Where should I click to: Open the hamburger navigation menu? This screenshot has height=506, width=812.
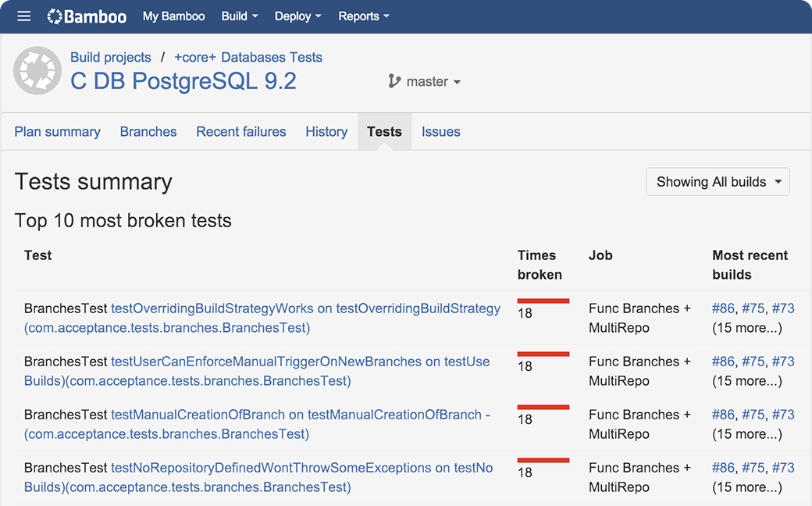(x=23, y=16)
